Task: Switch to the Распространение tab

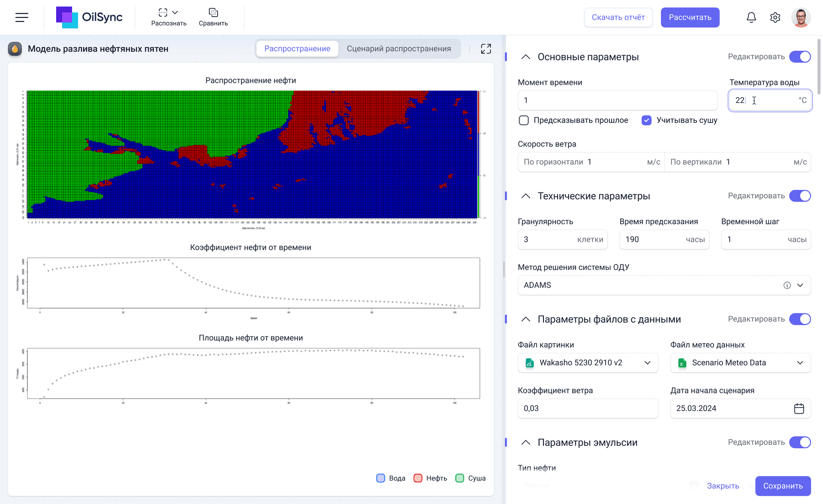Action: coord(297,49)
